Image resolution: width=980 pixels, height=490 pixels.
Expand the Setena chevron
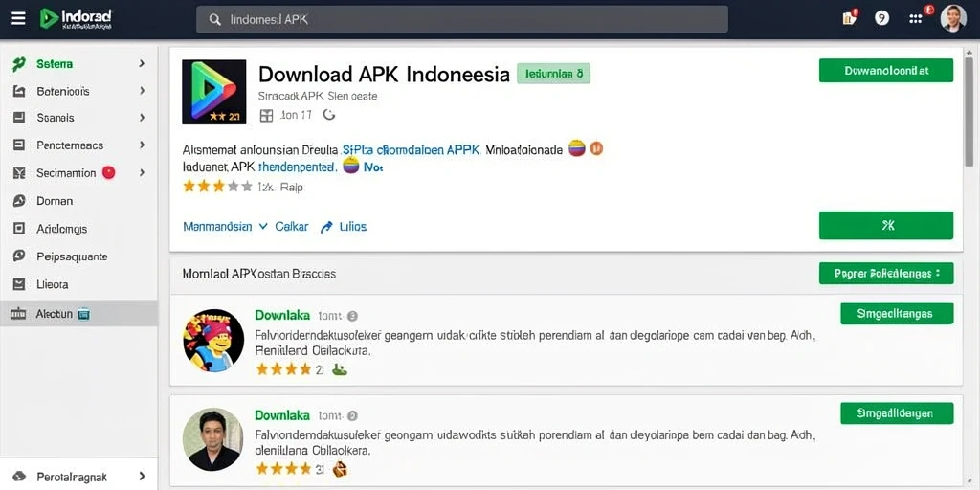click(x=142, y=63)
